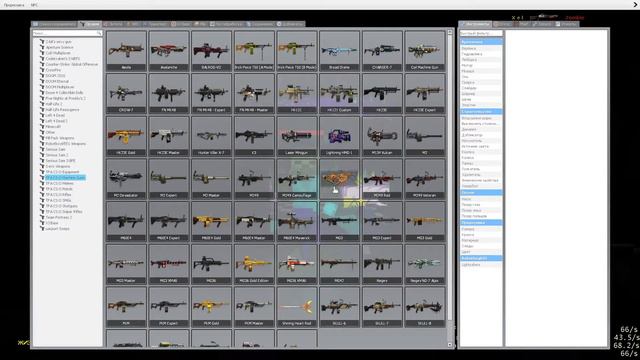Click the M249 Veteran tile

coord(424,179)
